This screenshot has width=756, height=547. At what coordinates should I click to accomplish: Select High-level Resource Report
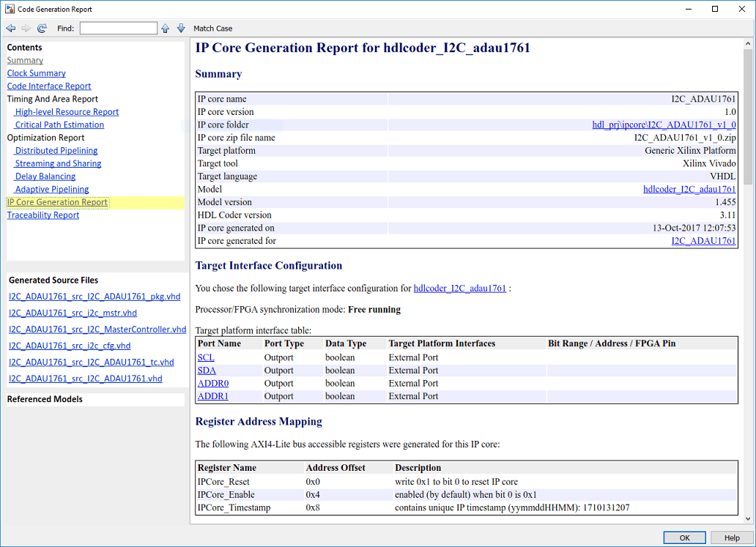coord(67,112)
